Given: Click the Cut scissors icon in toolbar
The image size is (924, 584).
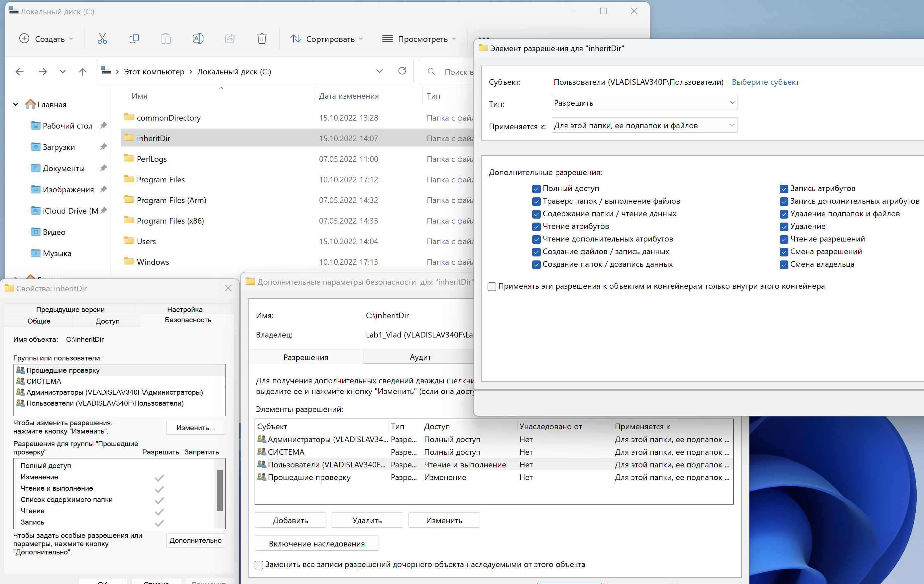Looking at the screenshot, I should (102, 39).
